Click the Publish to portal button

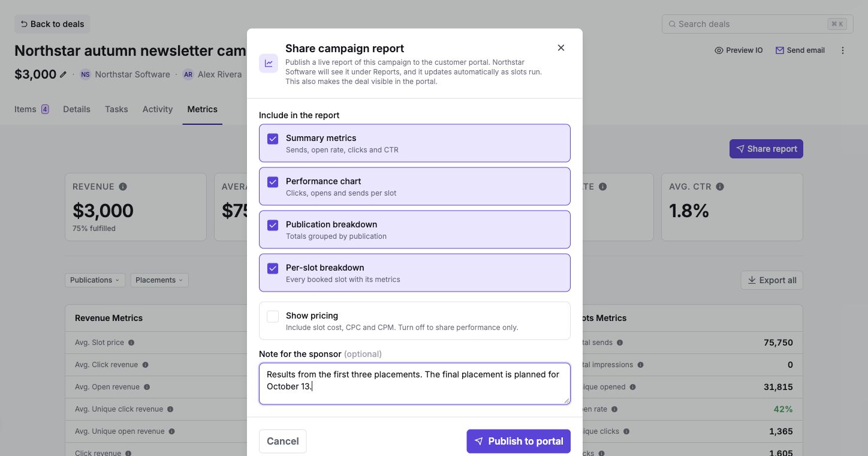coord(519,441)
